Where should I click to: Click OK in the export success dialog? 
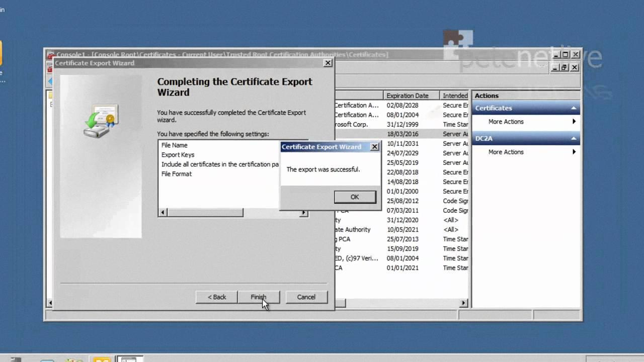[x=355, y=197]
